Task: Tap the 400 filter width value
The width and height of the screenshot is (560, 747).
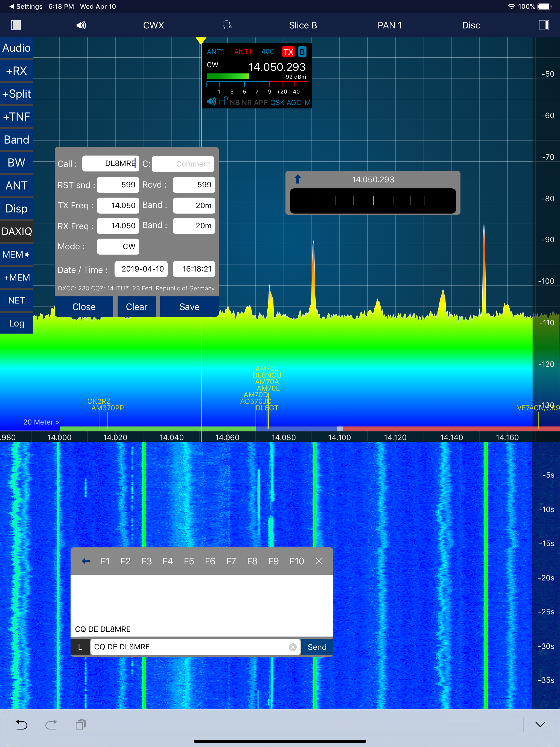Action: tap(267, 51)
